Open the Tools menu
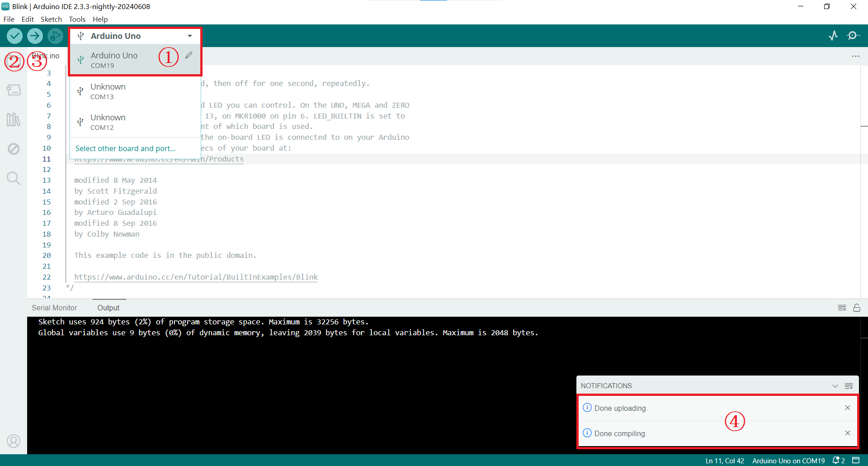The image size is (868, 466). point(77,19)
